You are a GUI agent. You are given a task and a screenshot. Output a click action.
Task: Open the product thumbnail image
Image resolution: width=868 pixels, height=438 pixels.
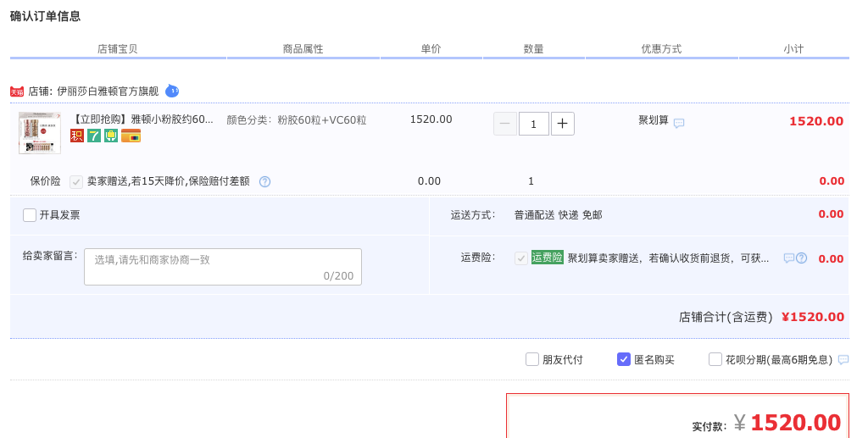40,133
